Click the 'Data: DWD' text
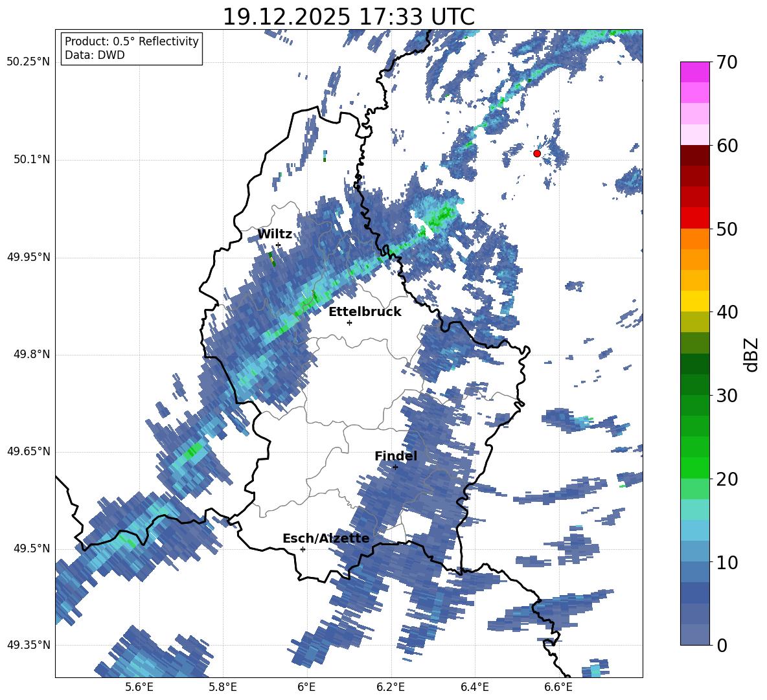 [x=95, y=55]
